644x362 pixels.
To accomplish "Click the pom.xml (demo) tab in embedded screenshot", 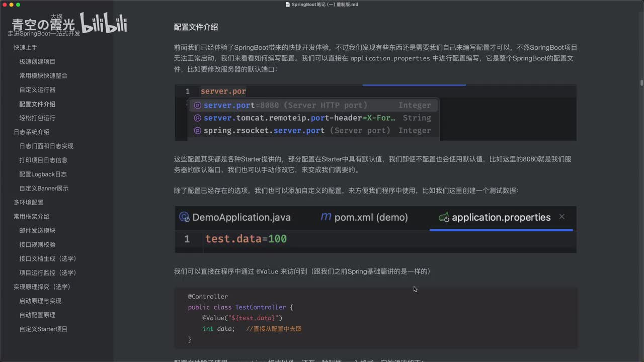I will coord(371,217).
